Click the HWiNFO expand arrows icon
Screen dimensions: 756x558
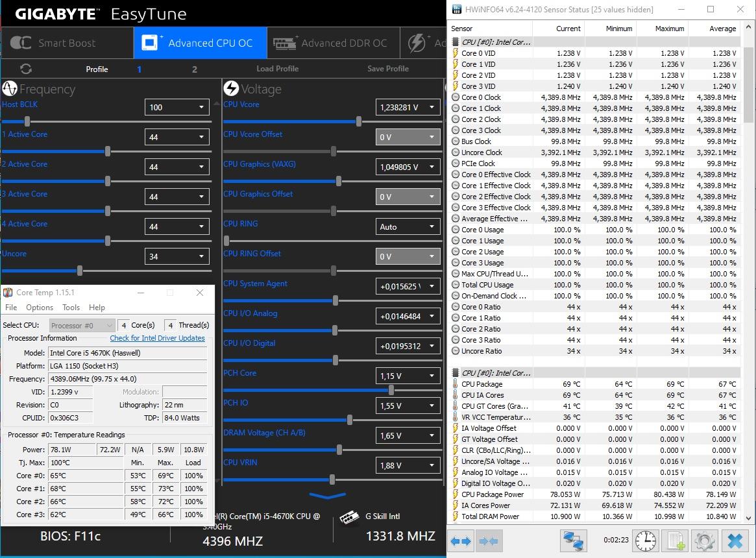click(461, 541)
